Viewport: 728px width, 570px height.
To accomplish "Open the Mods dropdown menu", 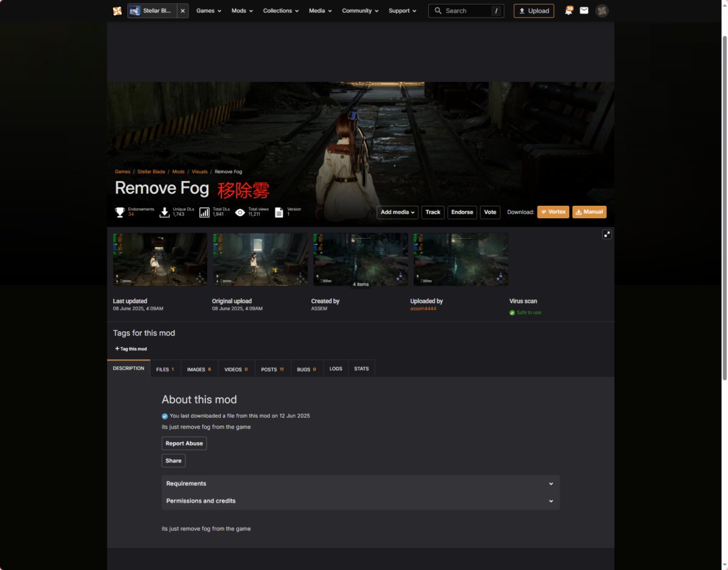I will coord(242,11).
